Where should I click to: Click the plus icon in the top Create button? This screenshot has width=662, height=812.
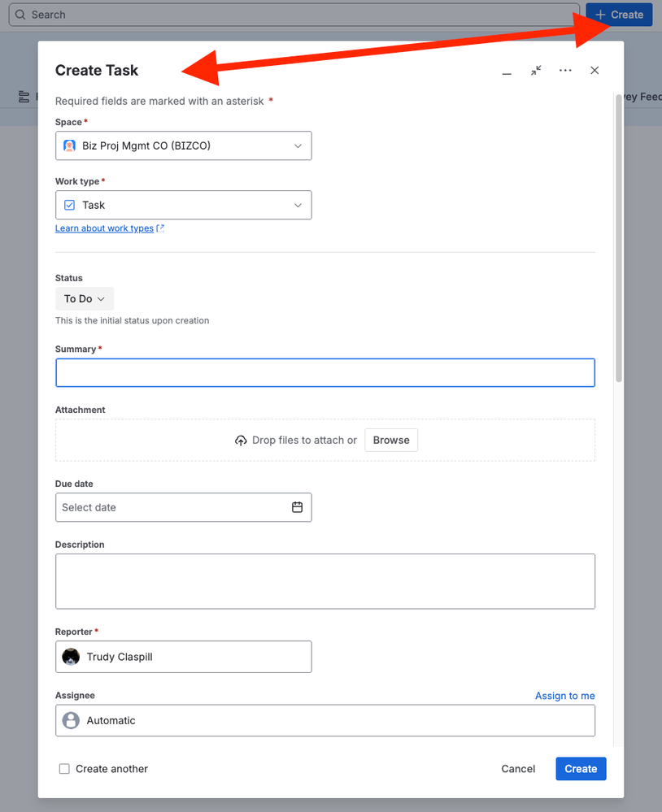(x=600, y=15)
